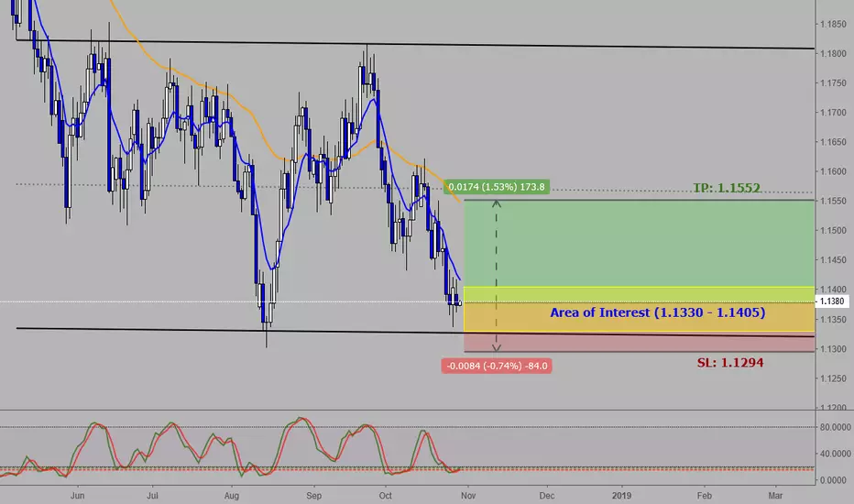Click the 1.1550 price axis label

coord(833,201)
